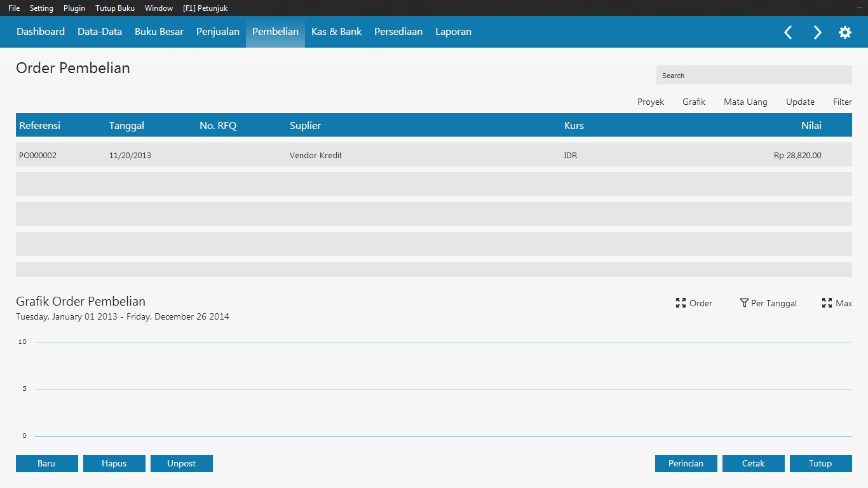Click the Proyek link above the table

(651, 102)
